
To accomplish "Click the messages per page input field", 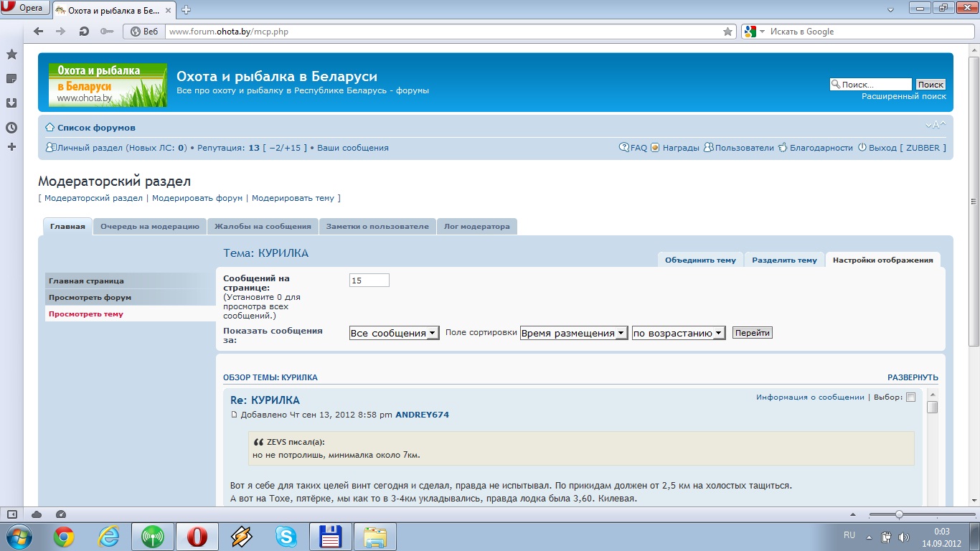I will tap(369, 281).
